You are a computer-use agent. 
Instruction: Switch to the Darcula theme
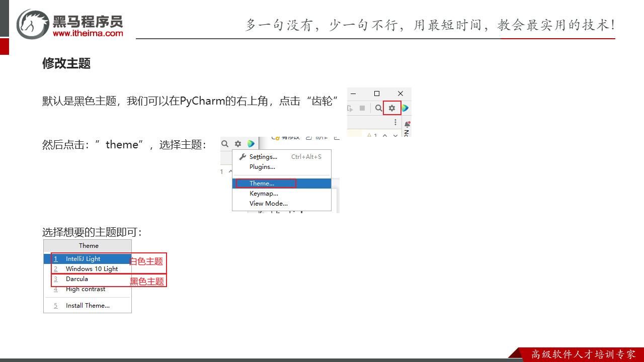(77, 279)
